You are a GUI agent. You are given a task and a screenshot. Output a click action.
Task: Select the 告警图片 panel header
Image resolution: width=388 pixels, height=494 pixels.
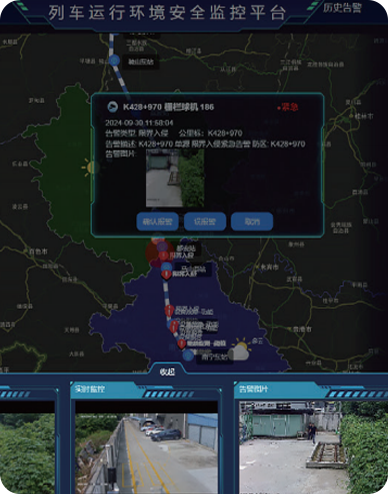pyautogui.click(x=254, y=389)
